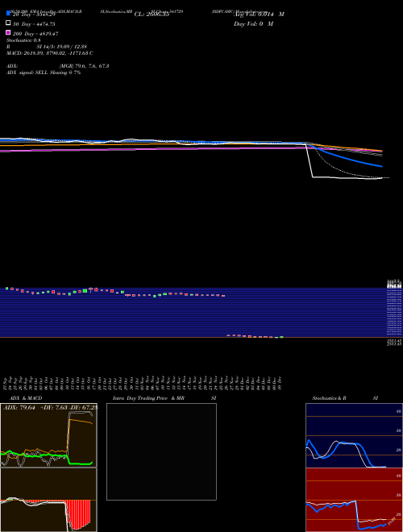The height and width of the screenshot is (532, 403).
Task: Click the 'ADX signal: SELL' text
Action: 28,73
